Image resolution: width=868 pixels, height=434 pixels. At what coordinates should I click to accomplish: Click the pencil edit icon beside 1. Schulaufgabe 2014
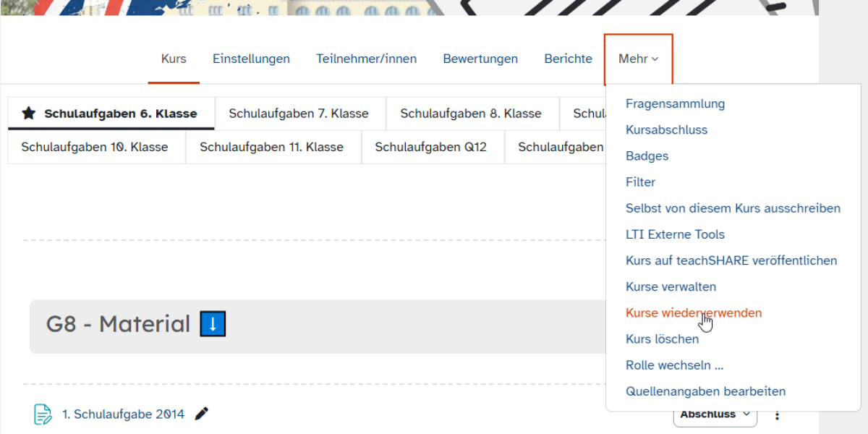pos(202,414)
